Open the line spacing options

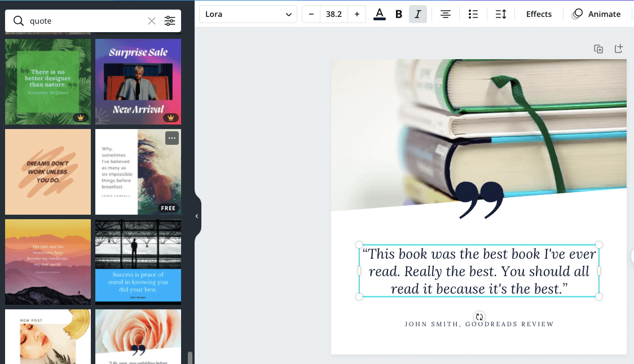coord(501,14)
